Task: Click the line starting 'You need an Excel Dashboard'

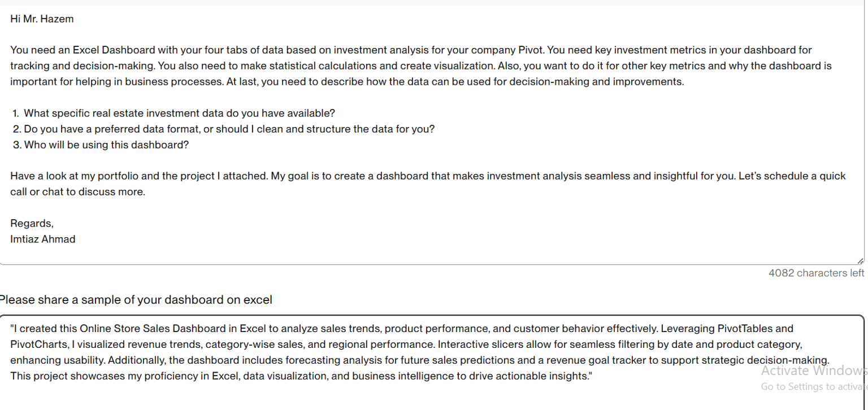Action: [411, 50]
